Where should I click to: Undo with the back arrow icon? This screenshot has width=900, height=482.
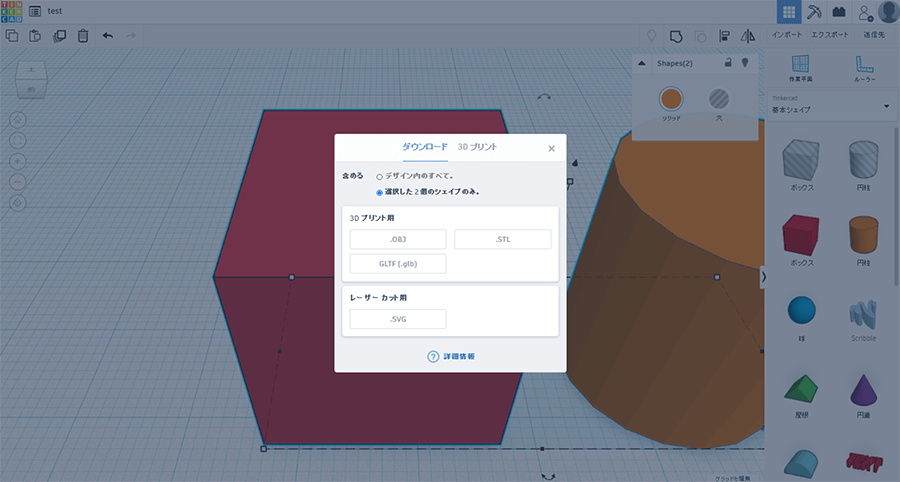107,36
